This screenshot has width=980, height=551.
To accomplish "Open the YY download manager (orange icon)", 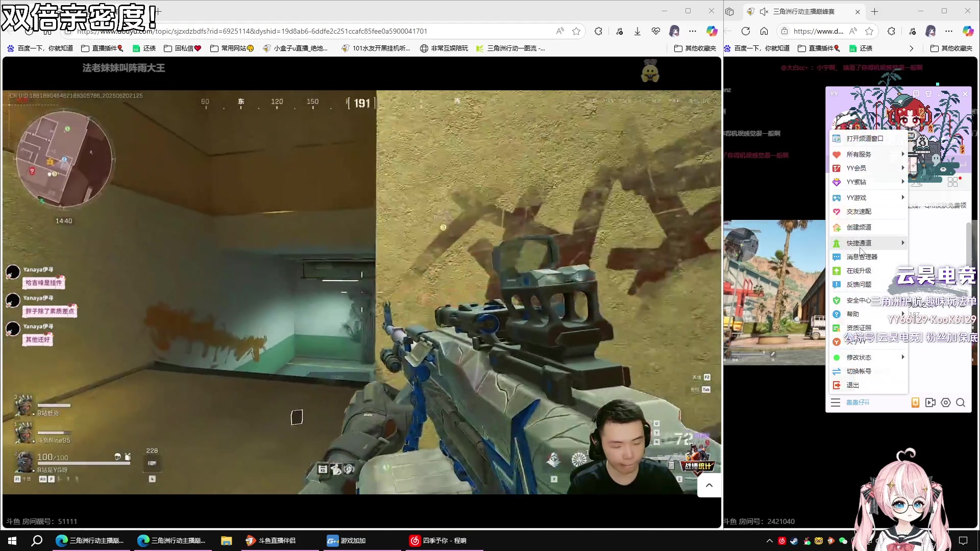I will tap(915, 403).
